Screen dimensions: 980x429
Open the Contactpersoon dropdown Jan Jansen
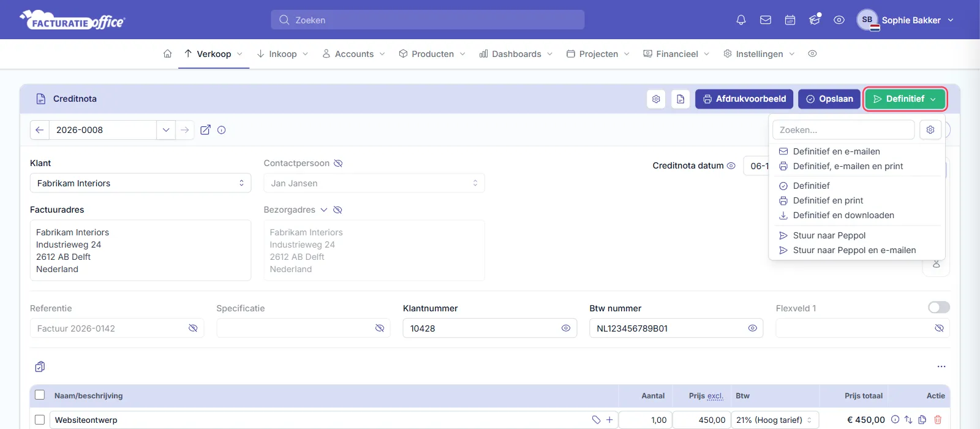tap(374, 183)
